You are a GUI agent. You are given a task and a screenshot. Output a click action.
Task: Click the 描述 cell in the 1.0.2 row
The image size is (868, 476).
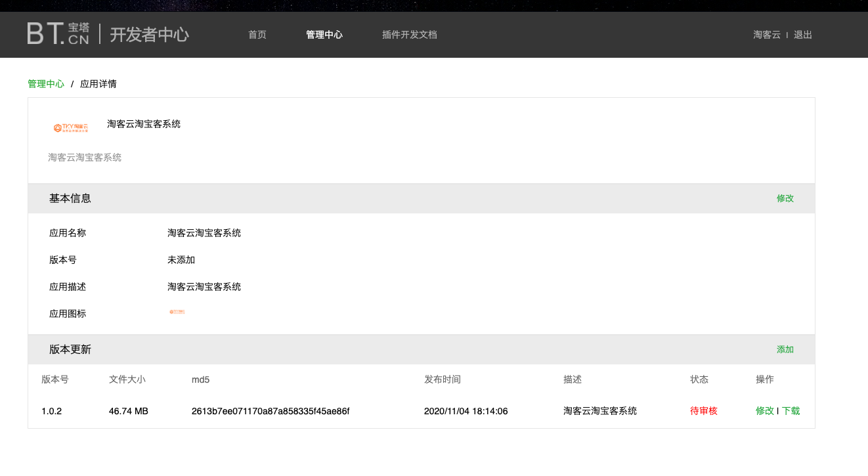point(600,411)
